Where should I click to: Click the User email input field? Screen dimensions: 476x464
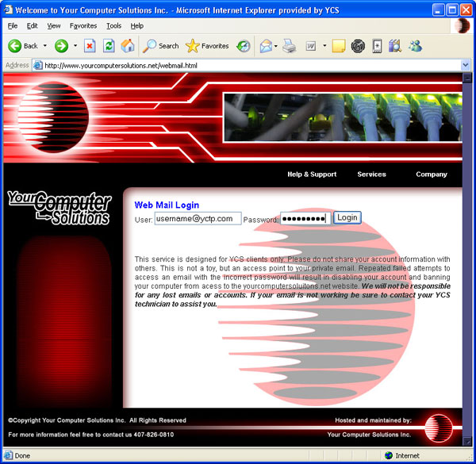[x=198, y=218]
